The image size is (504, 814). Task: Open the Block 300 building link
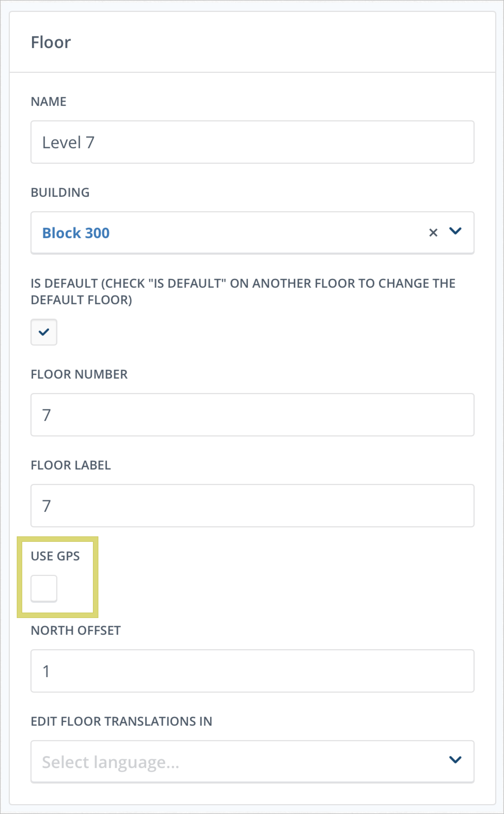[x=76, y=233]
